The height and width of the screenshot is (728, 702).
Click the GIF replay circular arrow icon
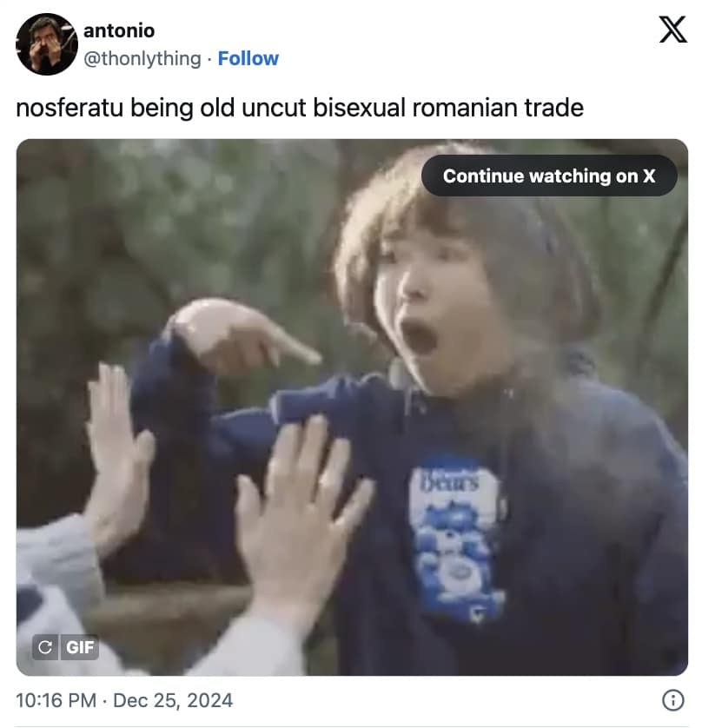[45, 646]
